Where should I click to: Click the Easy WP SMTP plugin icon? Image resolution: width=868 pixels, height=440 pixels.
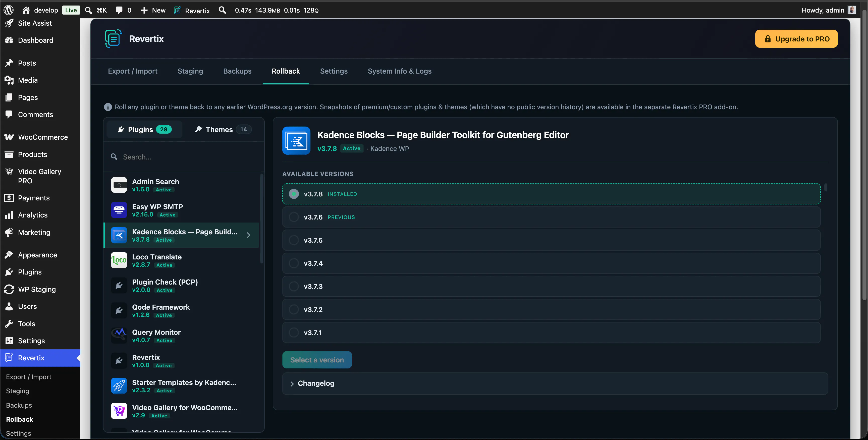[x=119, y=210]
